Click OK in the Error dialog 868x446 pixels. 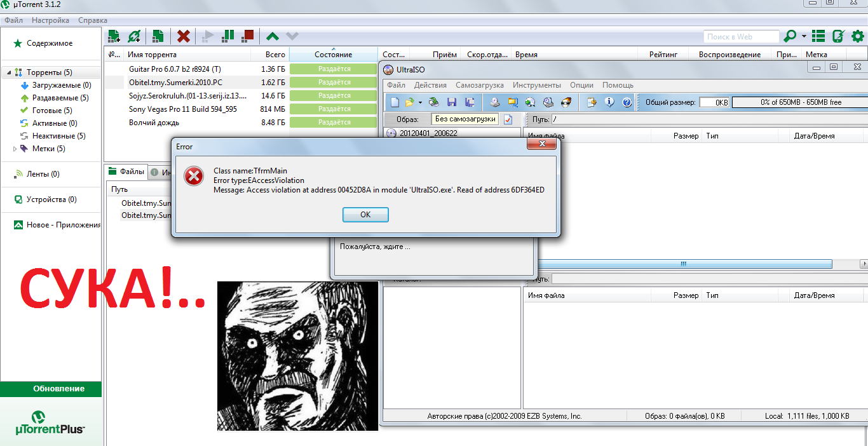click(365, 215)
